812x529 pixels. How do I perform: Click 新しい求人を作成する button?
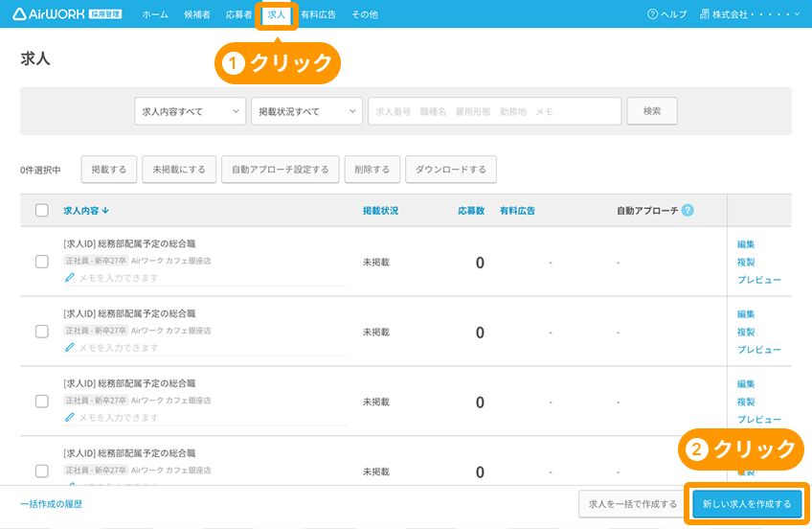(x=747, y=504)
